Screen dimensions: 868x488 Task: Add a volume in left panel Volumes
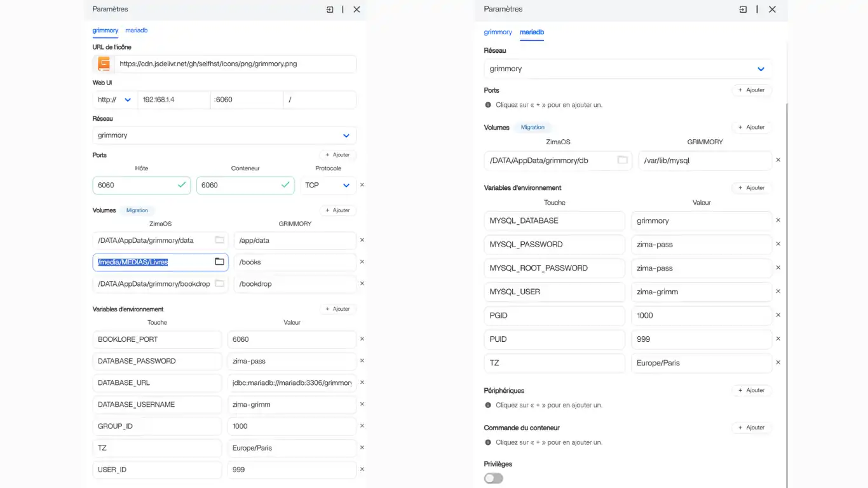(x=337, y=210)
